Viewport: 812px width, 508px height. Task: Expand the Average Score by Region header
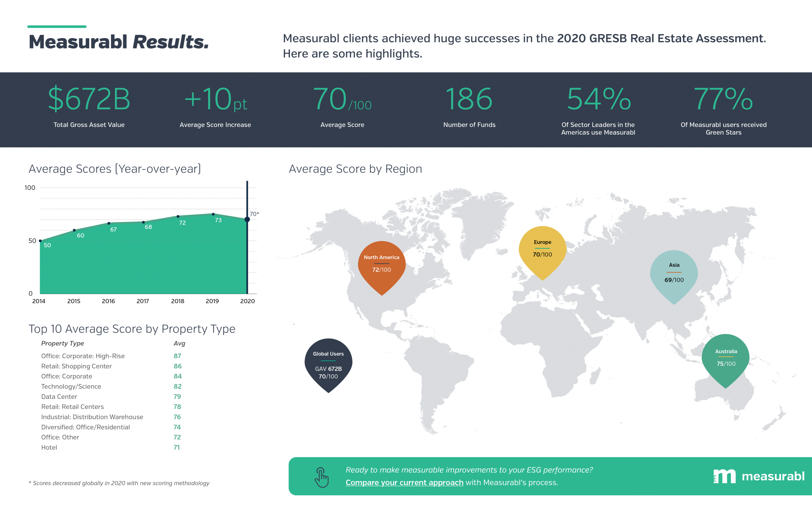[x=355, y=169]
